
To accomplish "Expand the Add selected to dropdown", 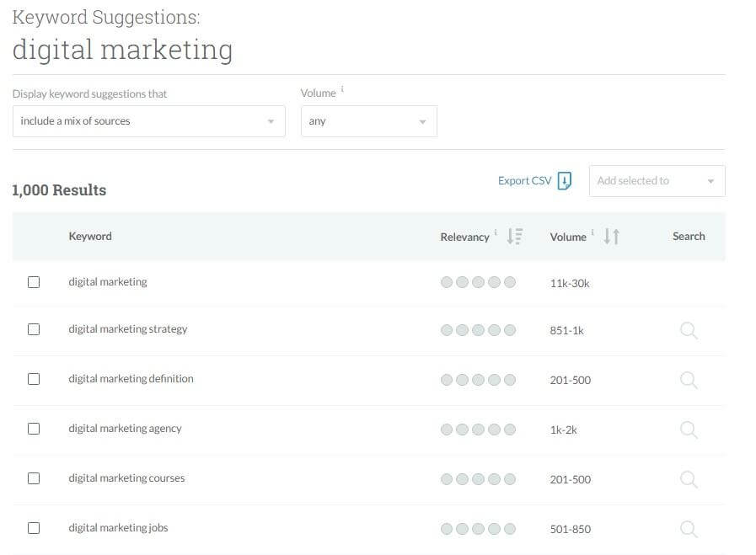I will coord(657,181).
